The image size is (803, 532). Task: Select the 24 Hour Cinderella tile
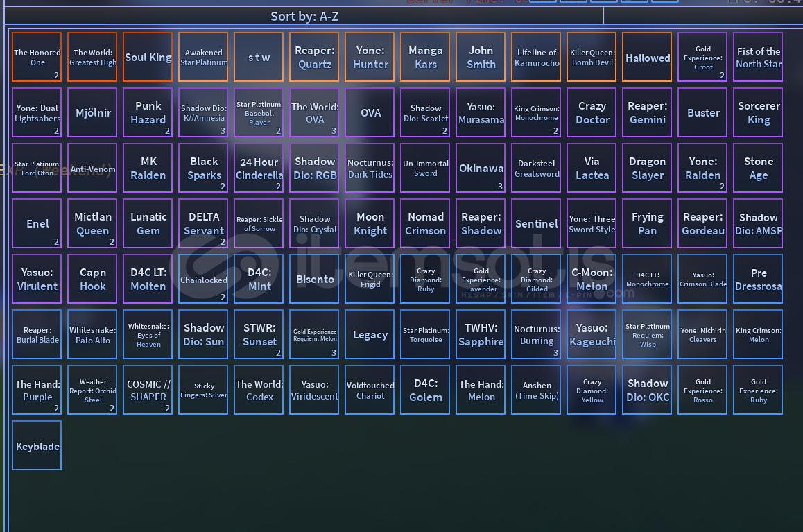pyautogui.click(x=259, y=168)
